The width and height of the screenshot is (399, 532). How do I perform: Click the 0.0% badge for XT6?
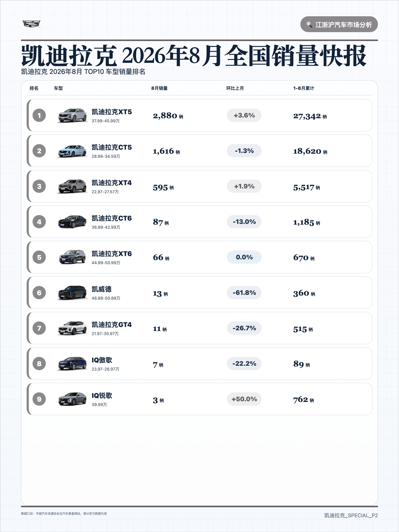coord(244,257)
